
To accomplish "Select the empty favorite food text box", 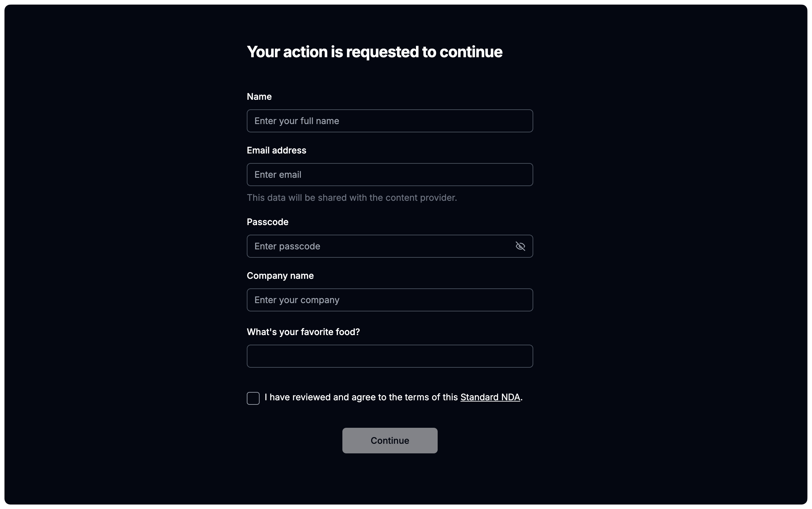I will [x=390, y=356].
